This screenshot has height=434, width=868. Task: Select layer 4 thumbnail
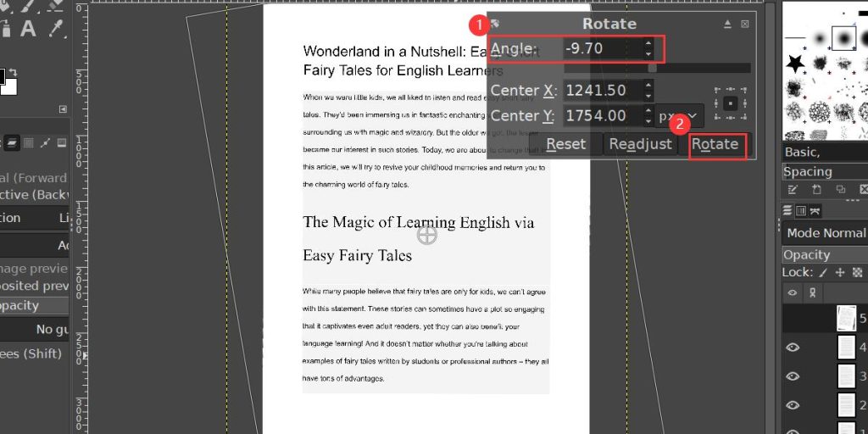(x=847, y=348)
